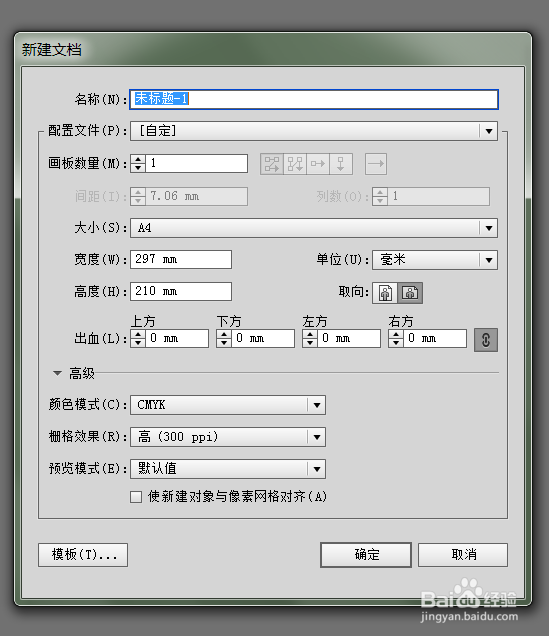Click the disabled 列数 columns field
Image resolution: width=549 pixels, height=636 pixels.
click(x=438, y=197)
